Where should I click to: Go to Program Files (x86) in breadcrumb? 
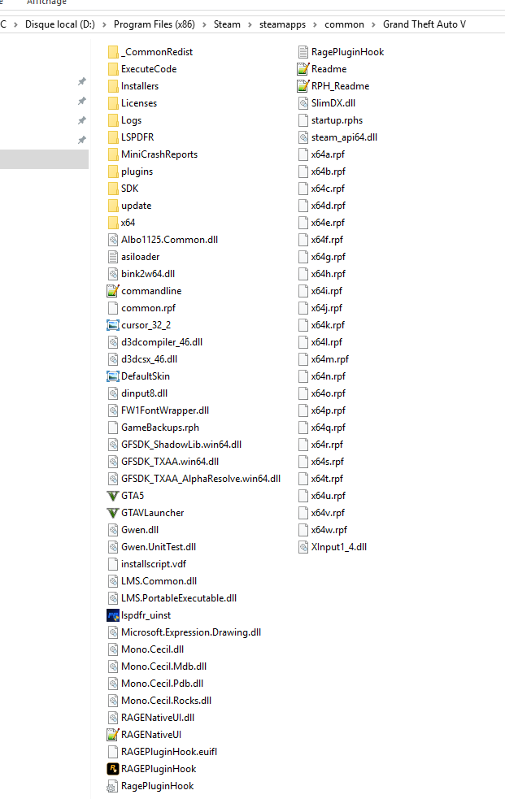pos(155,24)
